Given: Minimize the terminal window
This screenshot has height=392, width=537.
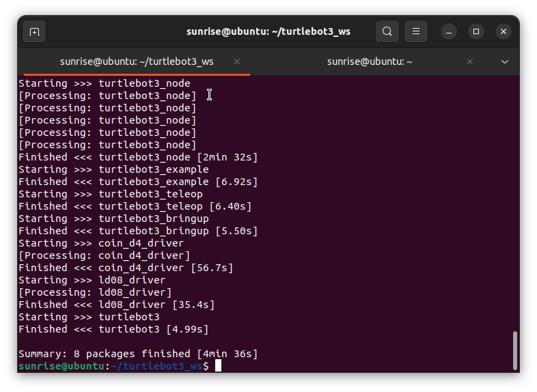Looking at the screenshot, I should [x=449, y=31].
